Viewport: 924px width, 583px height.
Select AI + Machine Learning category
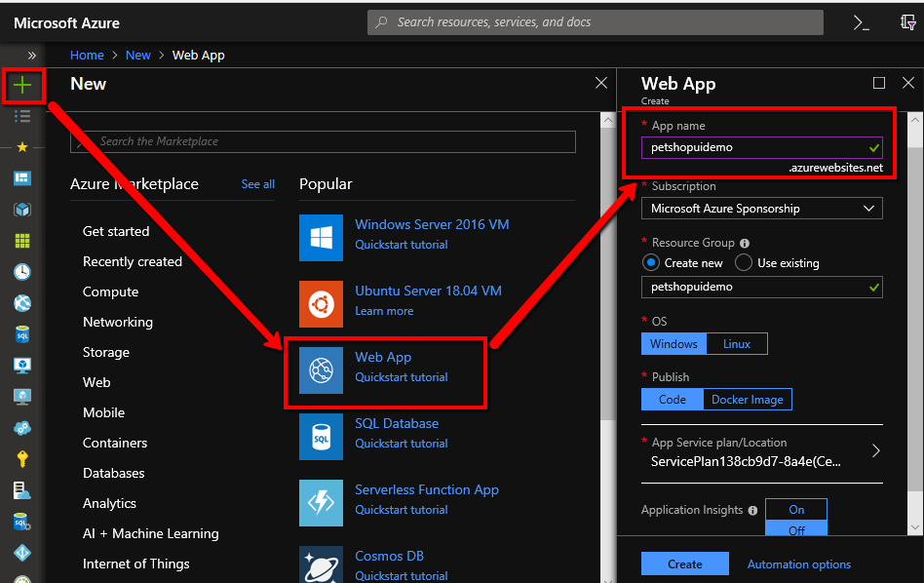(151, 533)
